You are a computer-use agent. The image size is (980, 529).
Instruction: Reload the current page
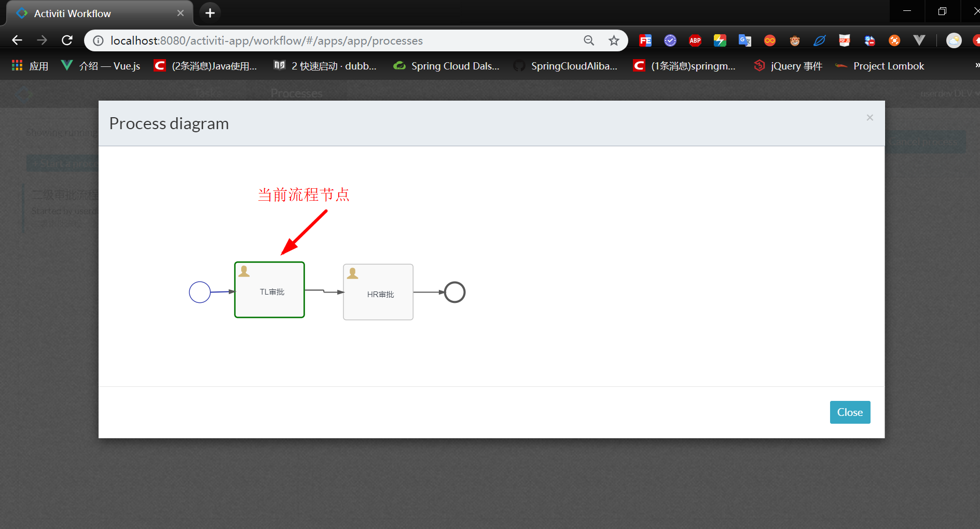(67, 40)
